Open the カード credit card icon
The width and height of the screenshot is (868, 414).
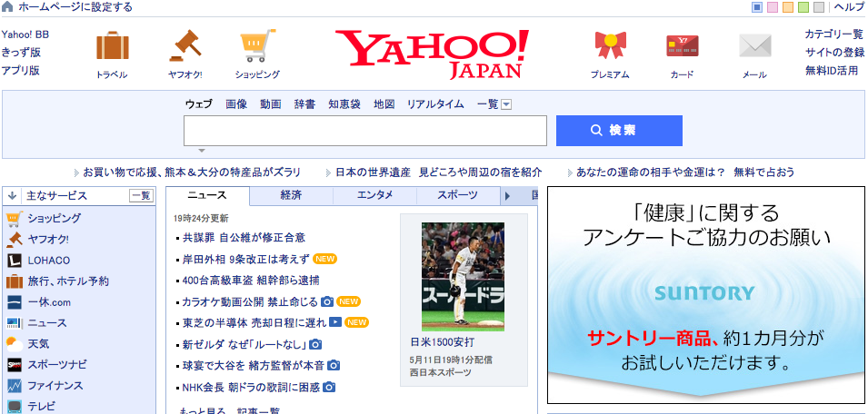click(682, 46)
